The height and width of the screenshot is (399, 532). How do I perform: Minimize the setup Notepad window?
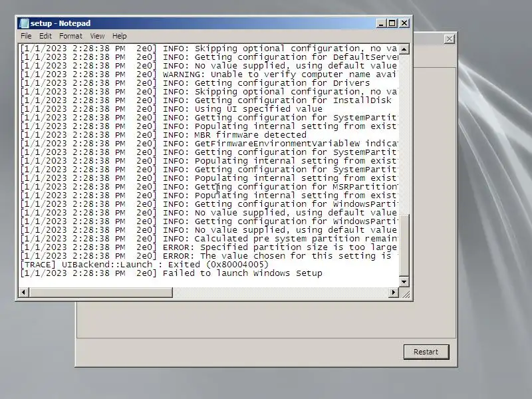(x=381, y=23)
